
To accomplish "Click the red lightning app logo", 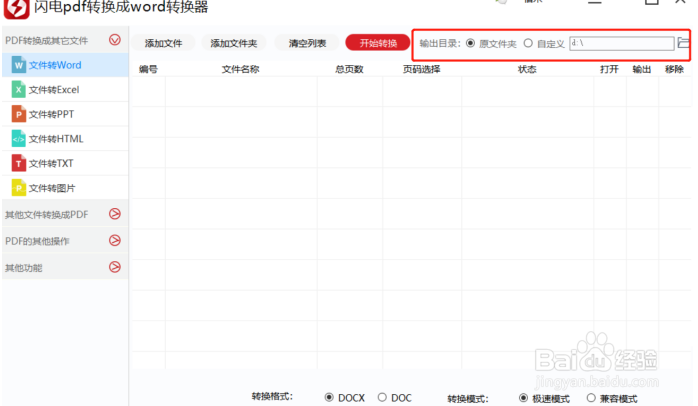I will click(16, 8).
